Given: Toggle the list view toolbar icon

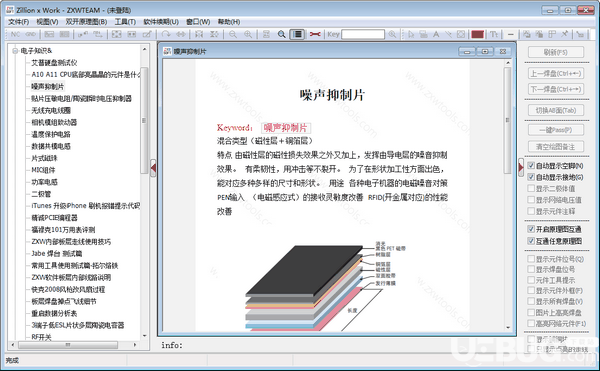Looking at the screenshot, I should click(297, 34).
